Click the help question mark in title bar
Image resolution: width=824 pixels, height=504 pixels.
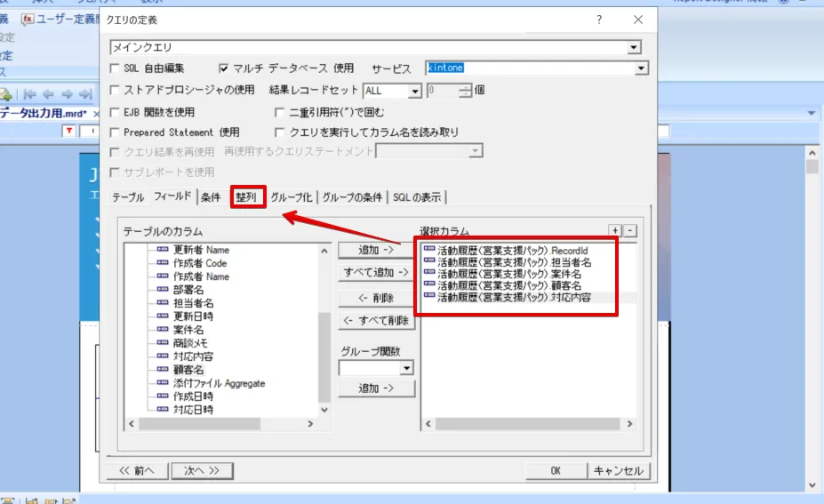point(598,20)
